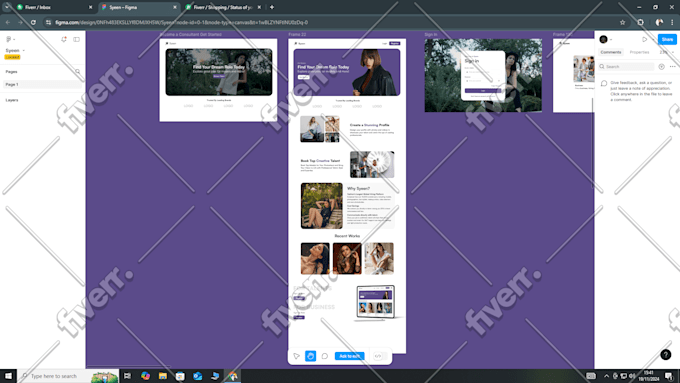Click the yellow Locked badge
The height and width of the screenshot is (383, 680).
click(x=12, y=57)
